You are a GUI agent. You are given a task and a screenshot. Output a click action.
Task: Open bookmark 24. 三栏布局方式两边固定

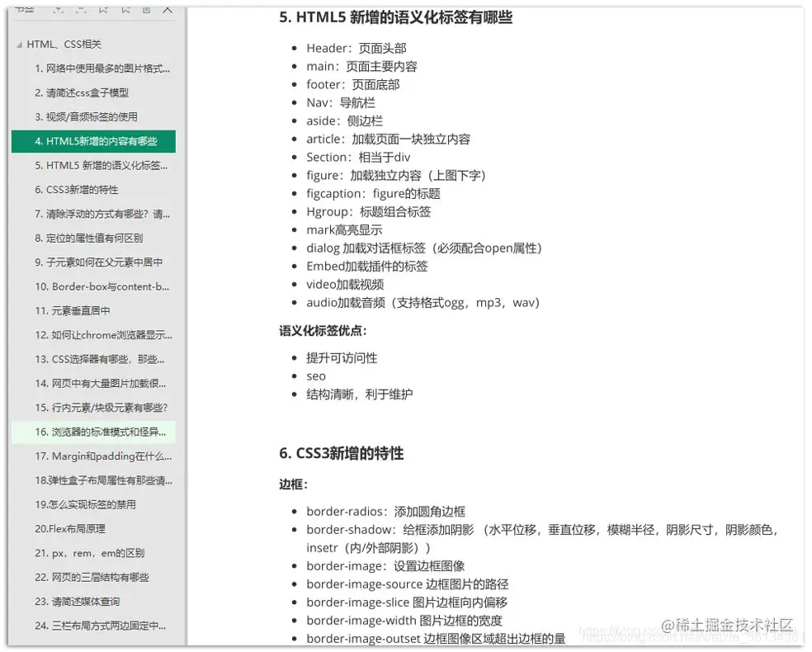click(101, 626)
